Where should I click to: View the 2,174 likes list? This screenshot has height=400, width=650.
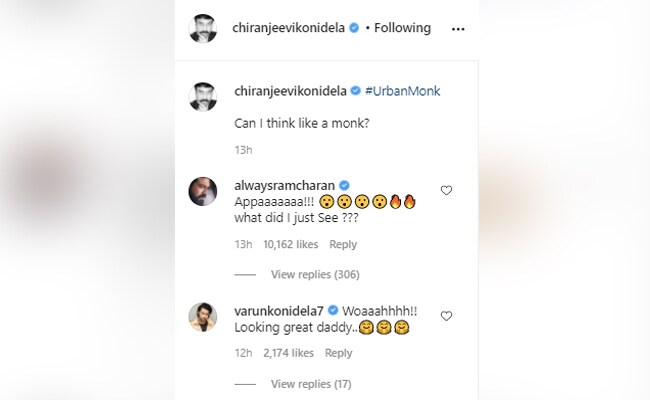click(x=288, y=353)
